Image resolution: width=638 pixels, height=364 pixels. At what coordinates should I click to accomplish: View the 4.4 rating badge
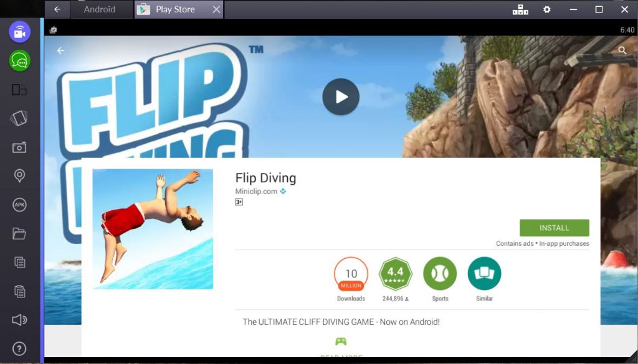click(396, 274)
